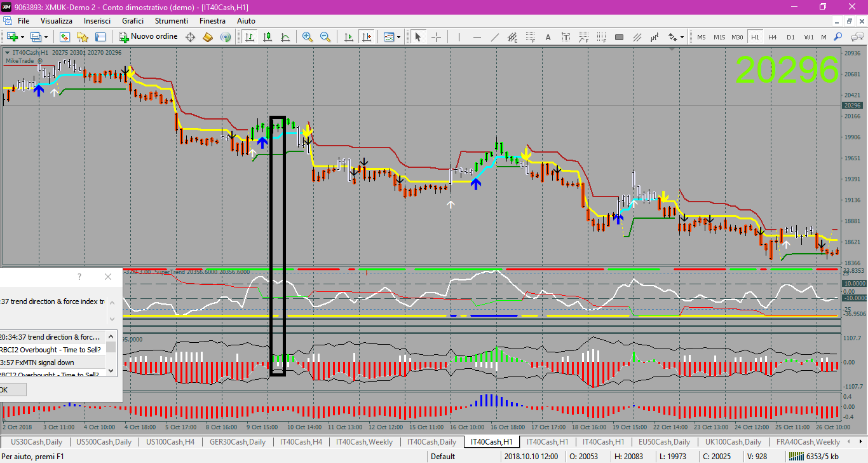This screenshot has height=463, width=868.
Task: Select the cursor arrow tool
Action: (418, 37)
